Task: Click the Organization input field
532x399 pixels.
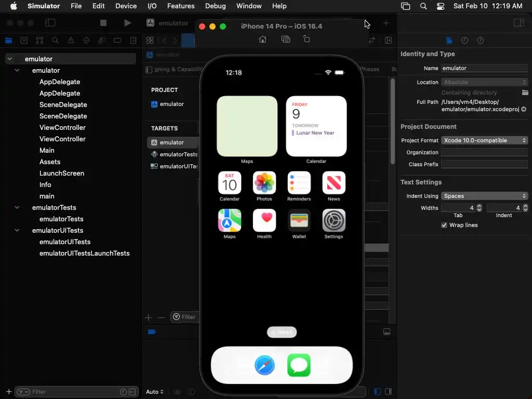Action: pyautogui.click(x=485, y=152)
